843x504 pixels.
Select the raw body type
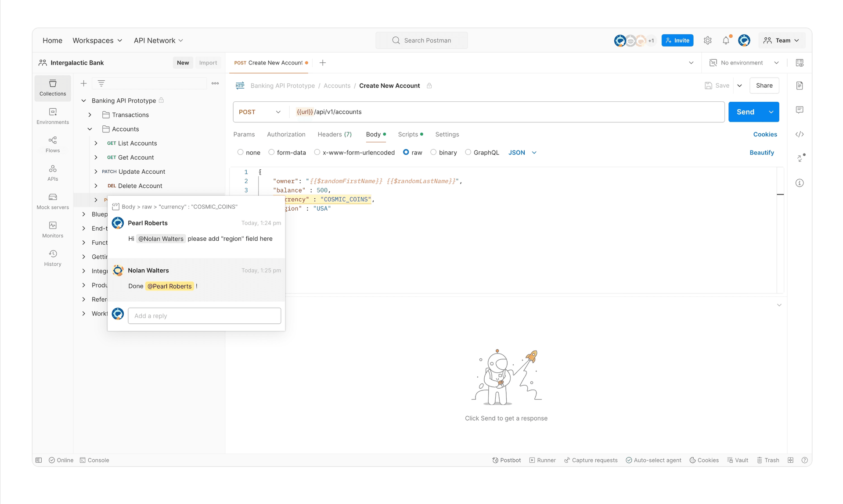point(406,152)
